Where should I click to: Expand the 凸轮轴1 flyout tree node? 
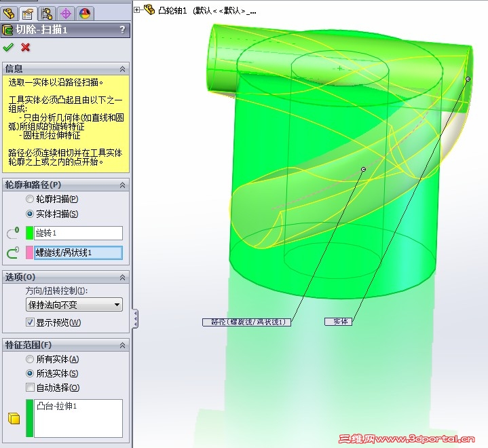136,10
